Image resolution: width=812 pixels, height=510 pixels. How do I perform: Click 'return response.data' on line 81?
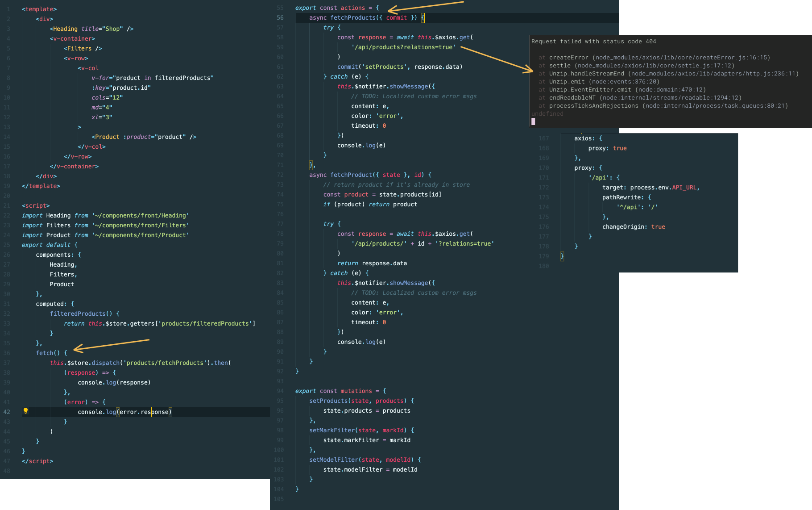coord(372,263)
